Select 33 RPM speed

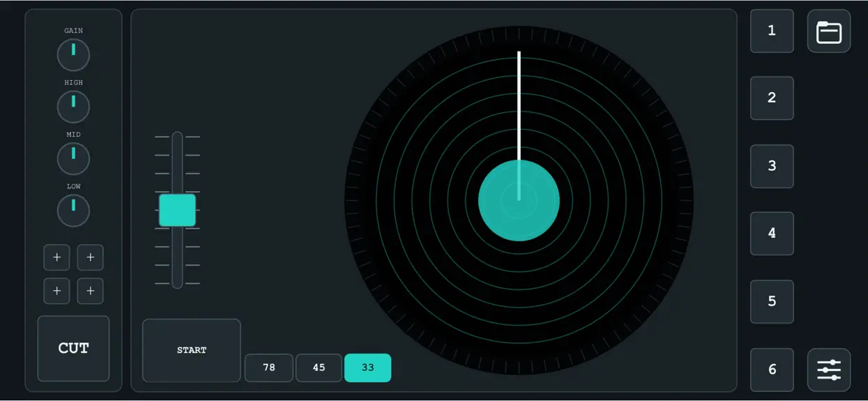[367, 368]
